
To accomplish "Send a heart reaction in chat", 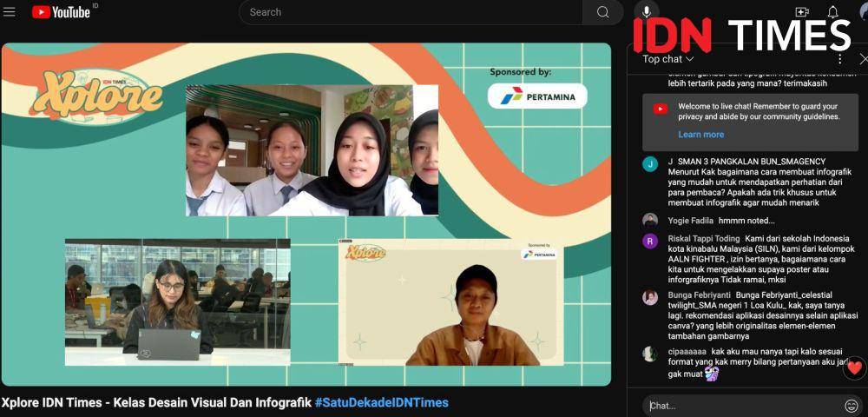I will point(854,368).
